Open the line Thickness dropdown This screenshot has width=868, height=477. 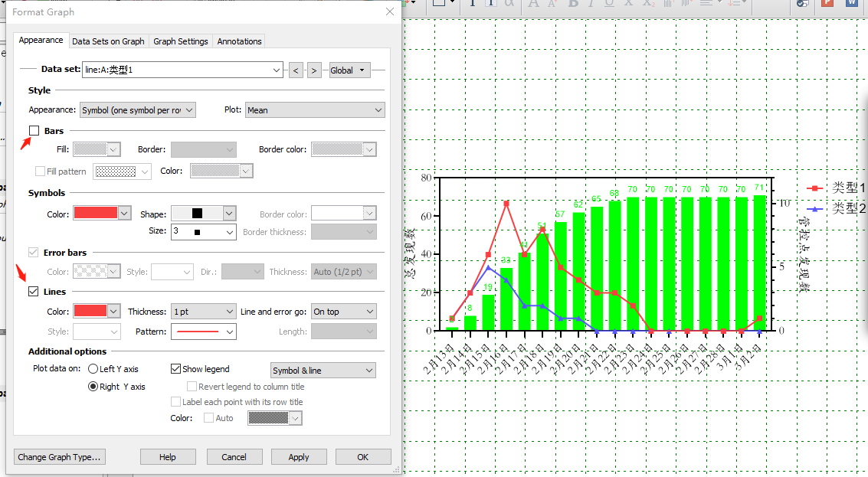(x=228, y=312)
